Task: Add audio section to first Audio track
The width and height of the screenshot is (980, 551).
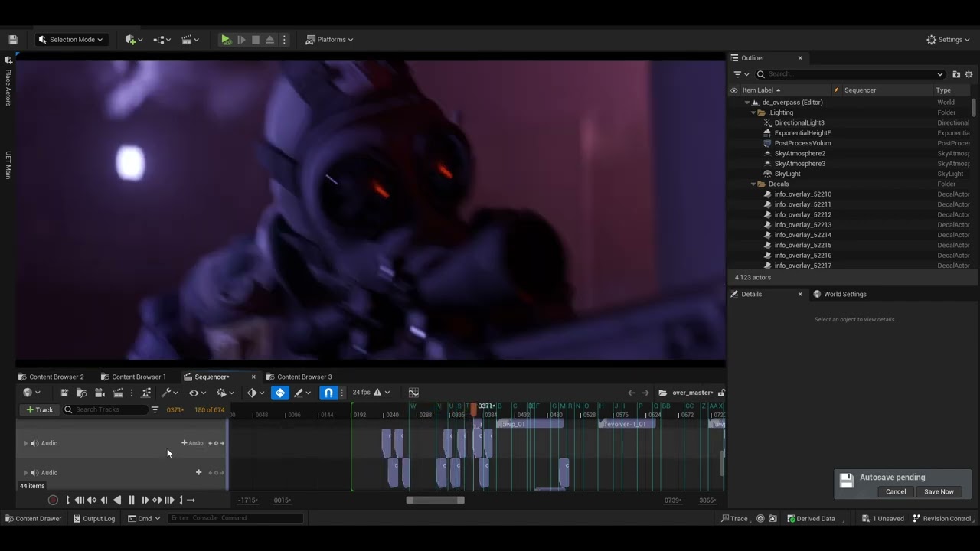Action: (x=192, y=444)
